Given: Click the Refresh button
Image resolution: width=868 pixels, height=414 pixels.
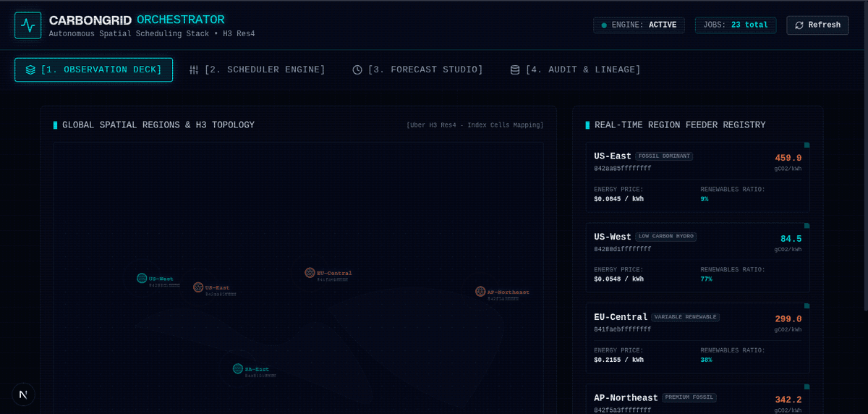Looking at the screenshot, I should tap(817, 25).
